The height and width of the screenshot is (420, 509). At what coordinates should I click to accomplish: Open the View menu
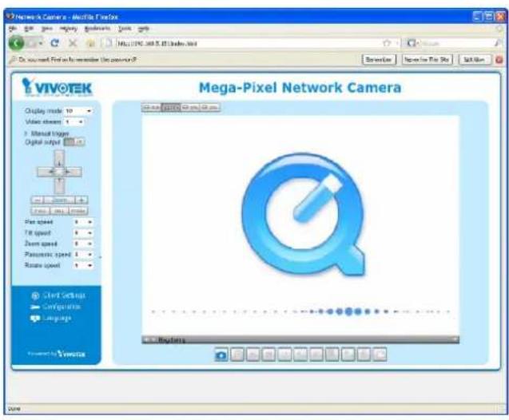point(46,29)
